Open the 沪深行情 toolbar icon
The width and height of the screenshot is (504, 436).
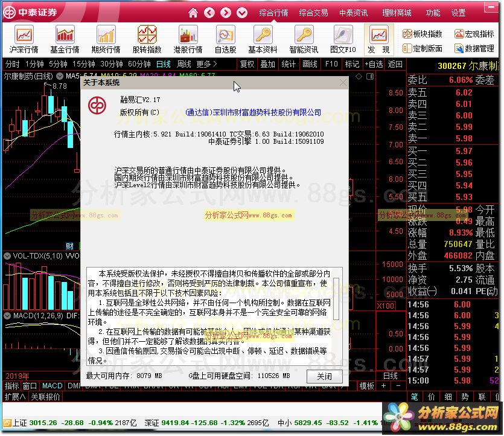click(x=24, y=39)
